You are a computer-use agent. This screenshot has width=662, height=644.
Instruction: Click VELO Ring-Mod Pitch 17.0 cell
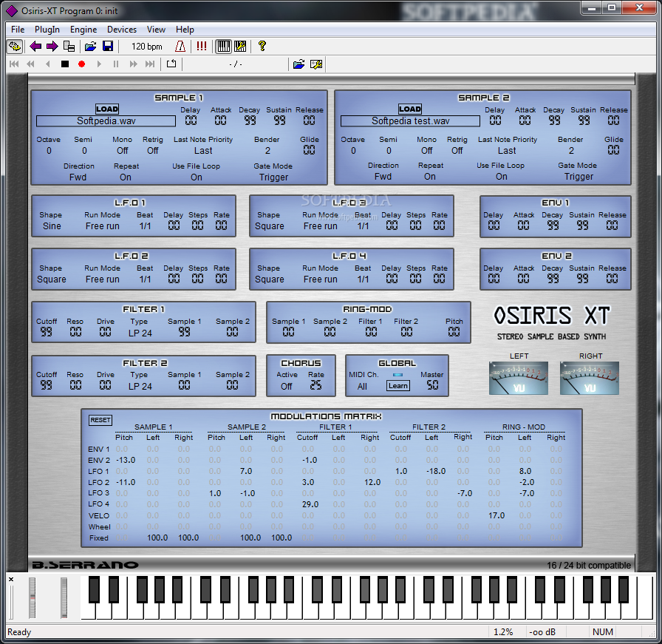coord(496,515)
